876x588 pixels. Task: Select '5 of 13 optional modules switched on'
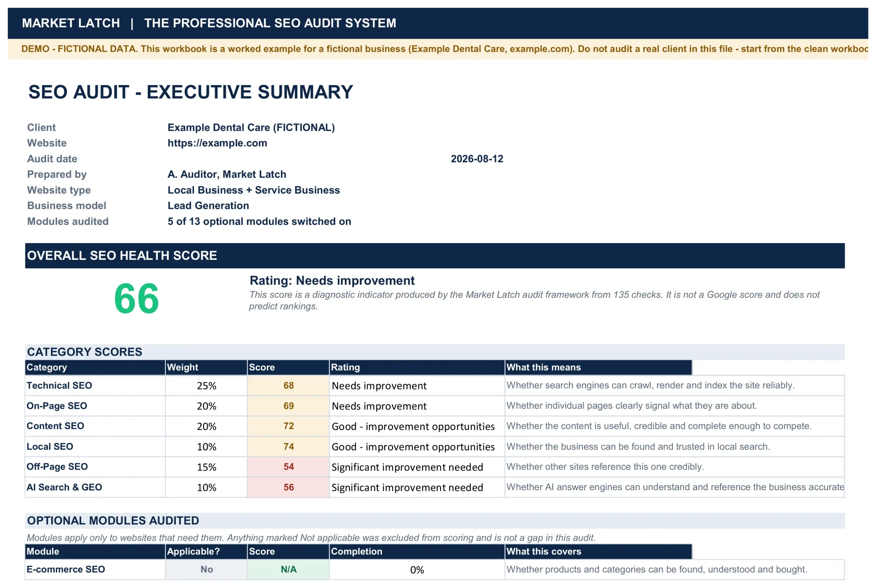coord(259,221)
